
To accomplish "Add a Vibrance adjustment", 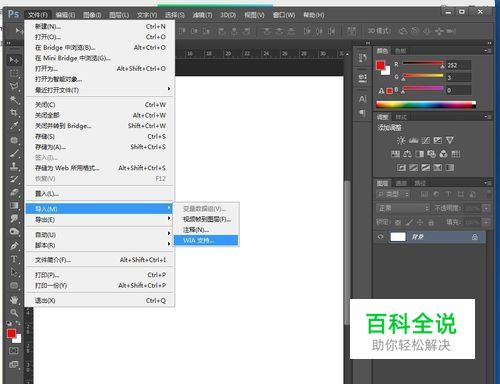I will 450,140.
